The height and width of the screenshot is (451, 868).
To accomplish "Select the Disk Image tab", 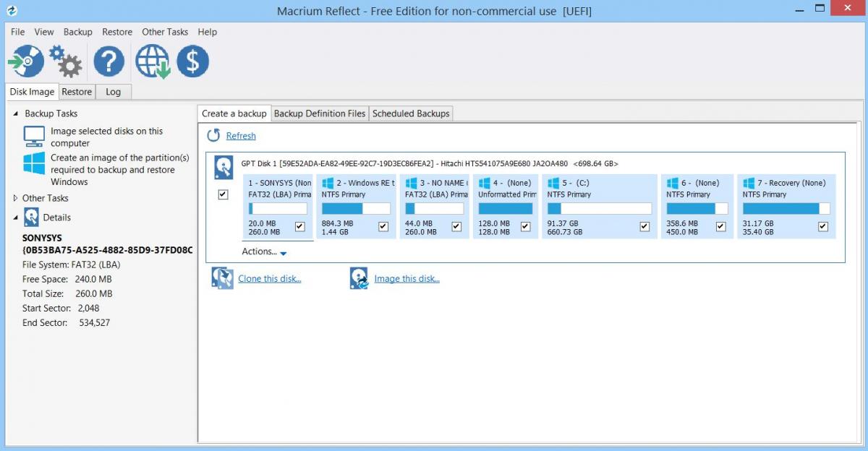I will coord(32,92).
